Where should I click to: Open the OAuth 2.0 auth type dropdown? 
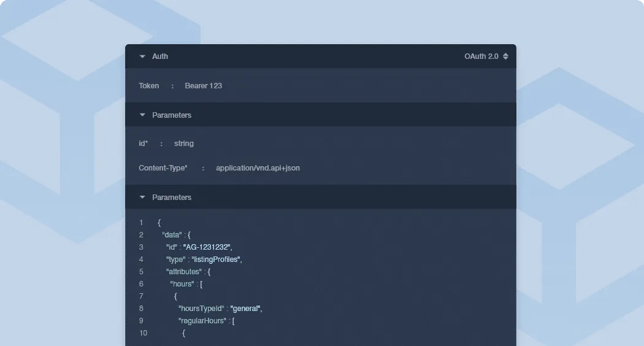click(x=481, y=56)
